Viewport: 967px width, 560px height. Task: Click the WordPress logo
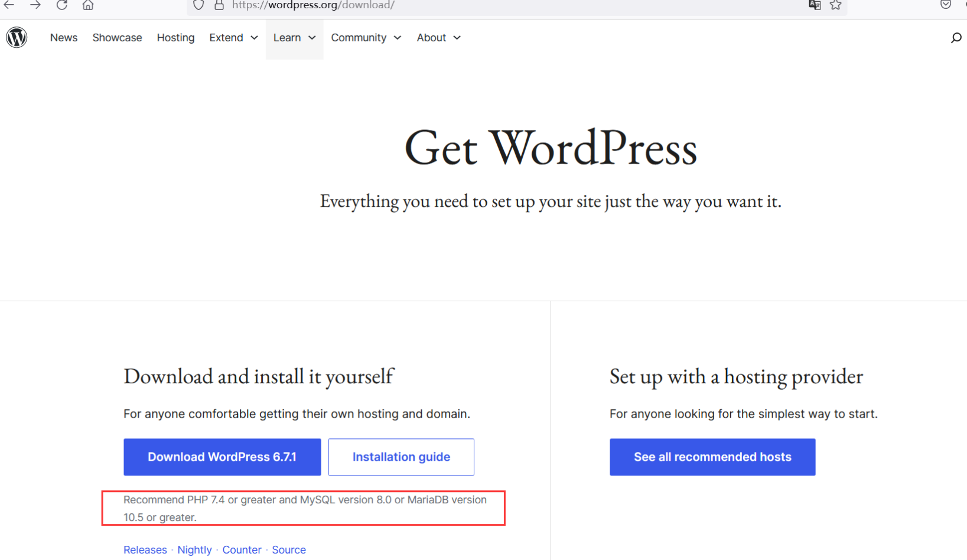click(17, 37)
